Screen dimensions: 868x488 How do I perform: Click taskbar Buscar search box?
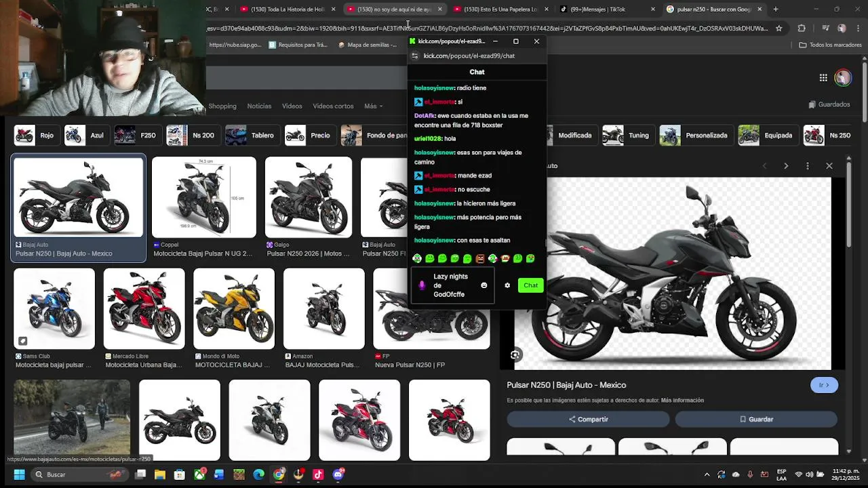point(80,474)
